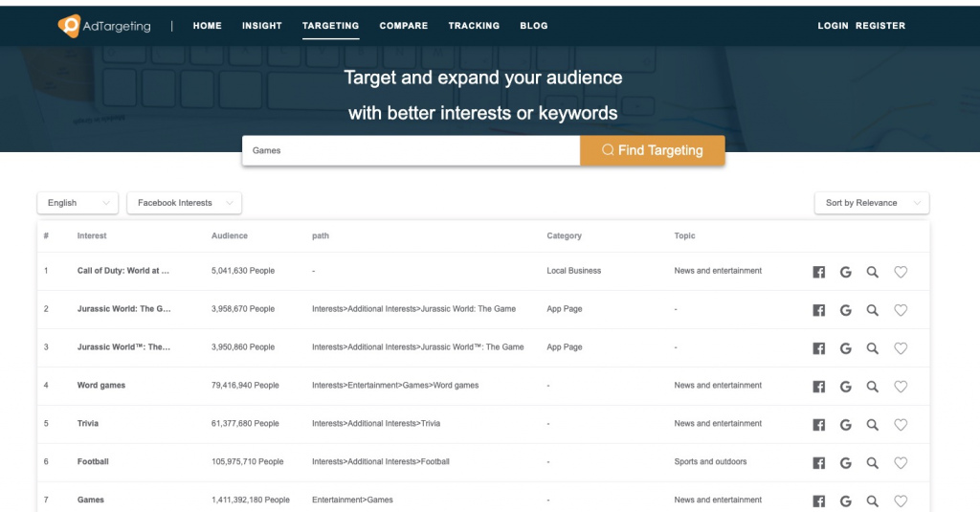Click search icon in Football row
980x512 pixels.
point(873,462)
